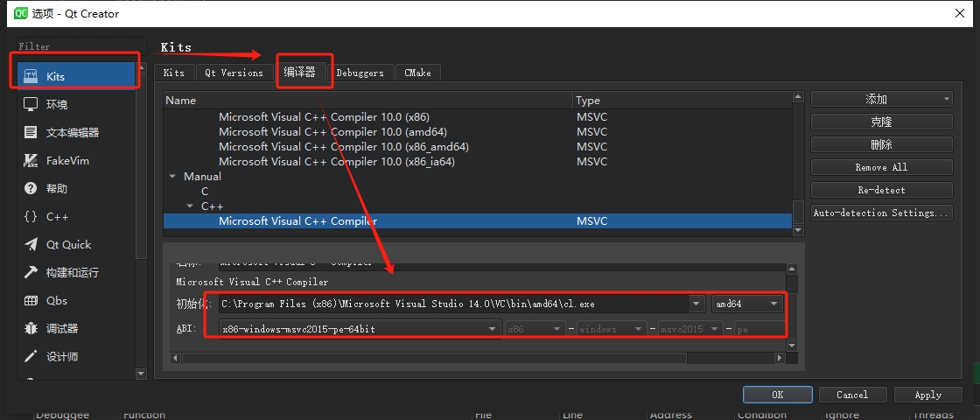The image size is (980, 420).
Task: Sort compilers by Name column header
Action: click(x=367, y=100)
